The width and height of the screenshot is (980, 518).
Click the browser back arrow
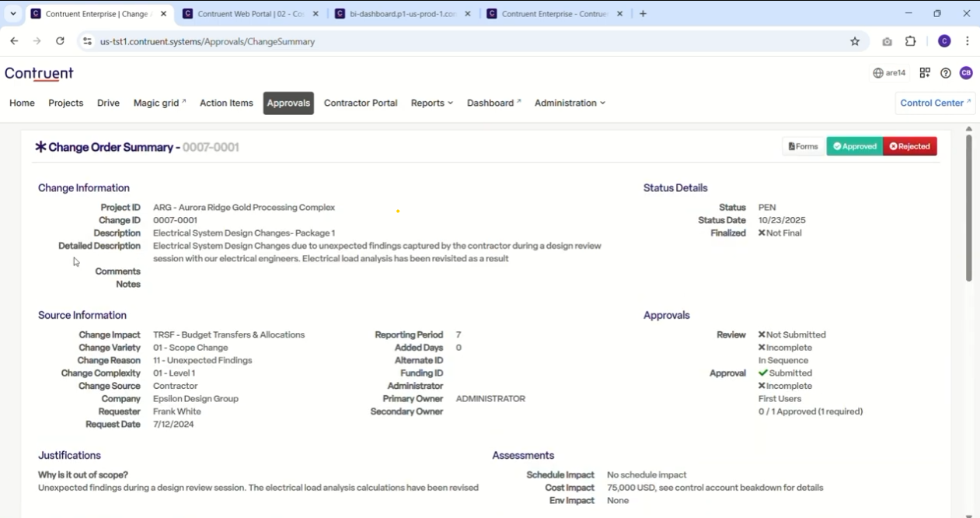tap(14, 41)
